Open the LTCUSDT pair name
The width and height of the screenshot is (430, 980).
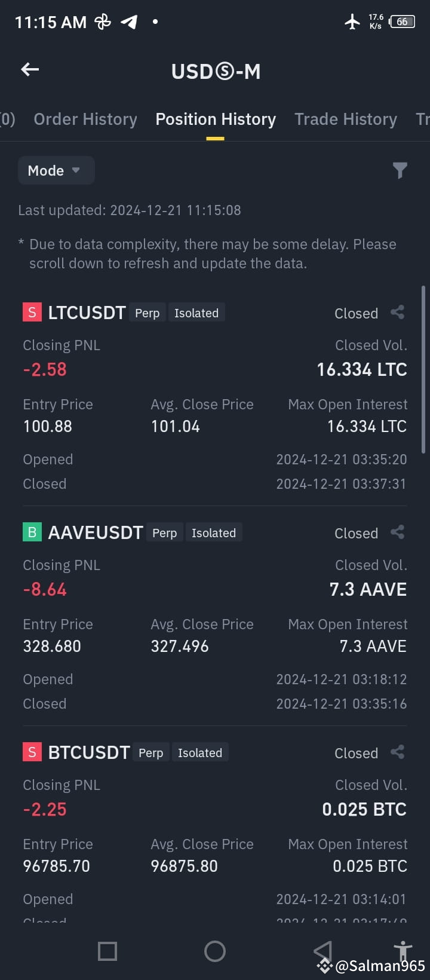pyautogui.click(x=87, y=313)
